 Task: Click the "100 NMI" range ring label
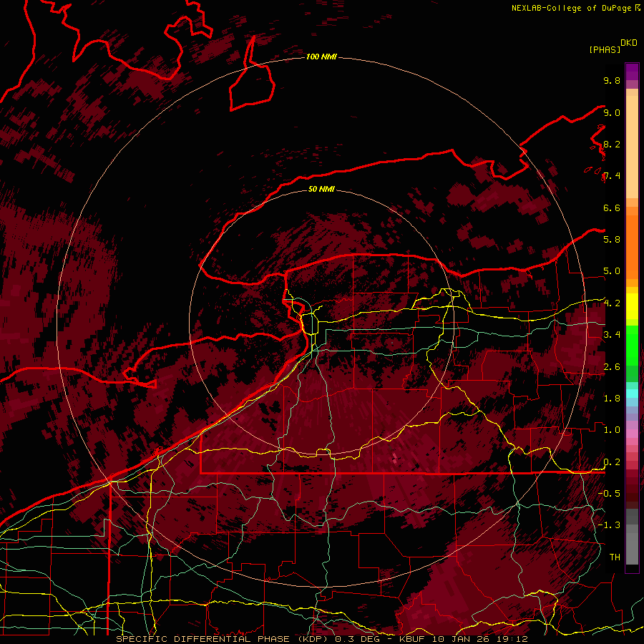tap(321, 57)
